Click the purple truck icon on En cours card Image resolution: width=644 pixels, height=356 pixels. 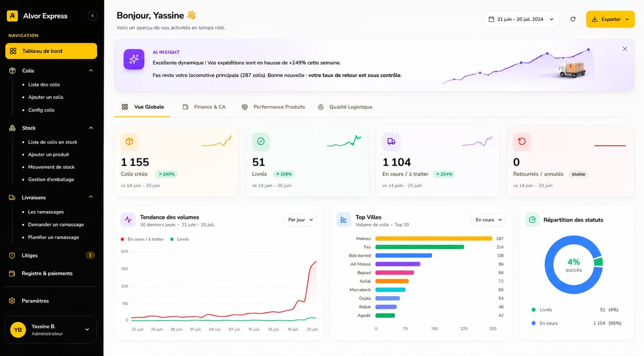[x=391, y=141]
